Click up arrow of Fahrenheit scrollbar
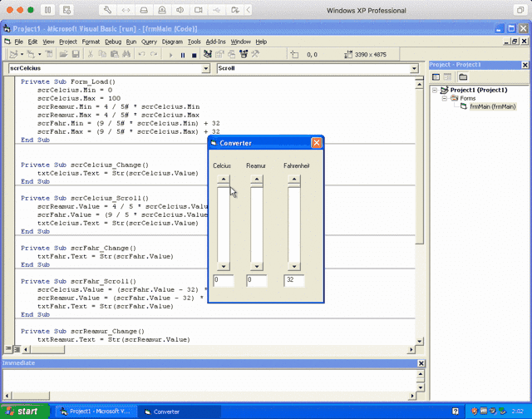The image size is (532, 419). [293, 179]
